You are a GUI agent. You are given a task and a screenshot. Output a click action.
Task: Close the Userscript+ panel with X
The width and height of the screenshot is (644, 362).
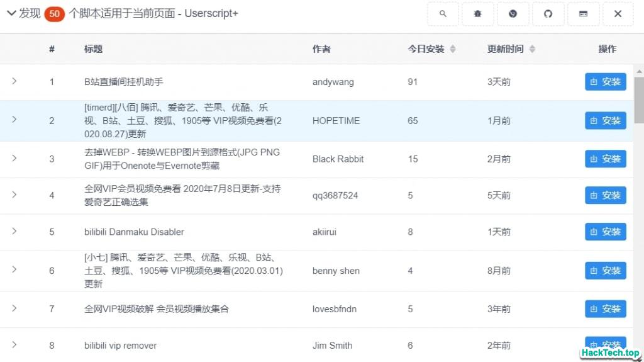[x=618, y=14]
